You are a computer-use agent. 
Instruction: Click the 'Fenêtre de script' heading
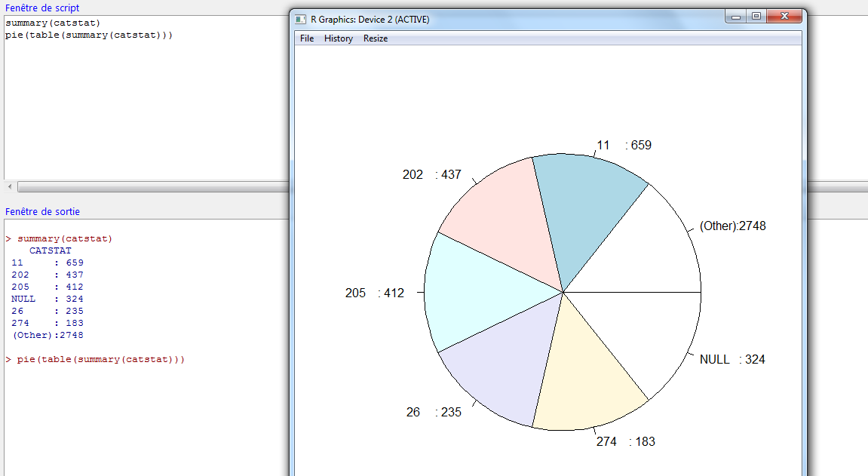(x=42, y=8)
